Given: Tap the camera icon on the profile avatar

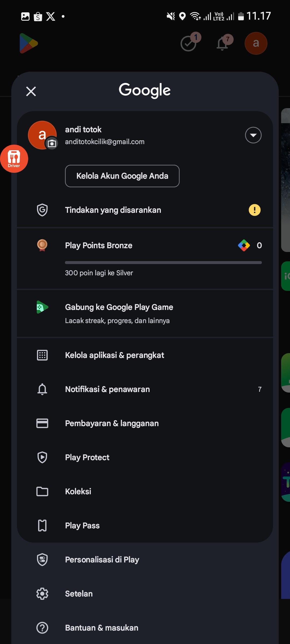Looking at the screenshot, I should [x=52, y=144].
